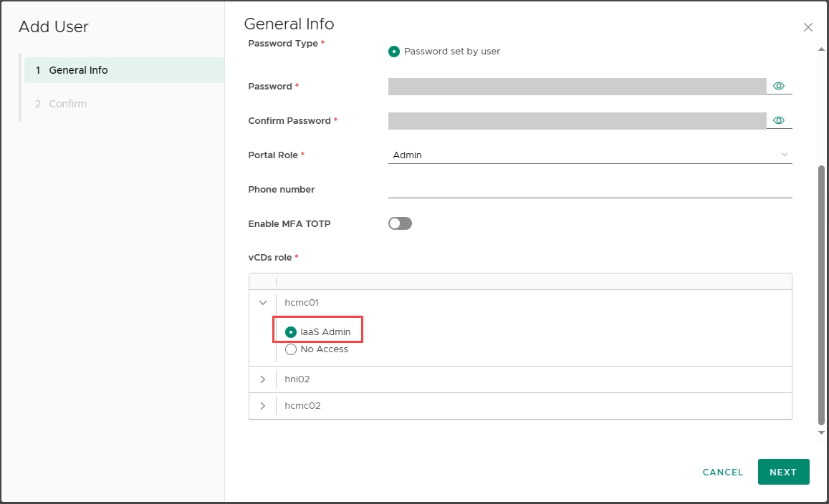Click the hni02 row label

[x=297, y=379]
